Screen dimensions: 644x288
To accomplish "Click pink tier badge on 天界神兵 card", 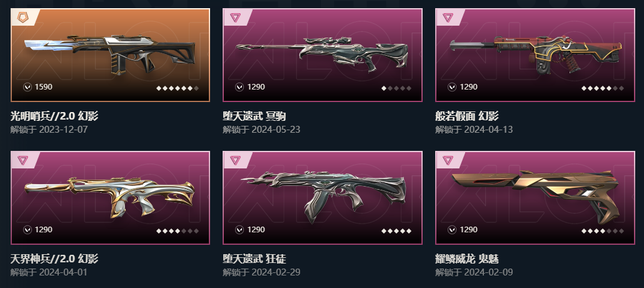I will click(x=22, y=160).
